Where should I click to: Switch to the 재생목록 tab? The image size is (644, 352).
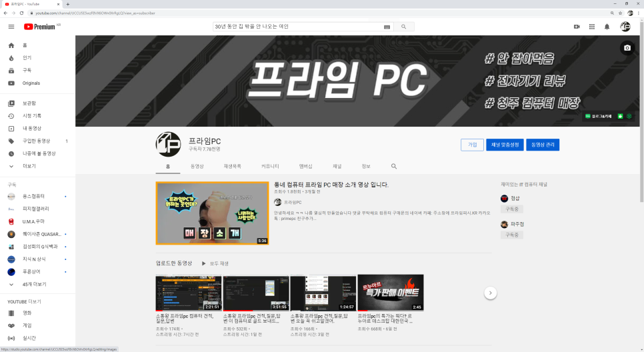coord(233,167)
